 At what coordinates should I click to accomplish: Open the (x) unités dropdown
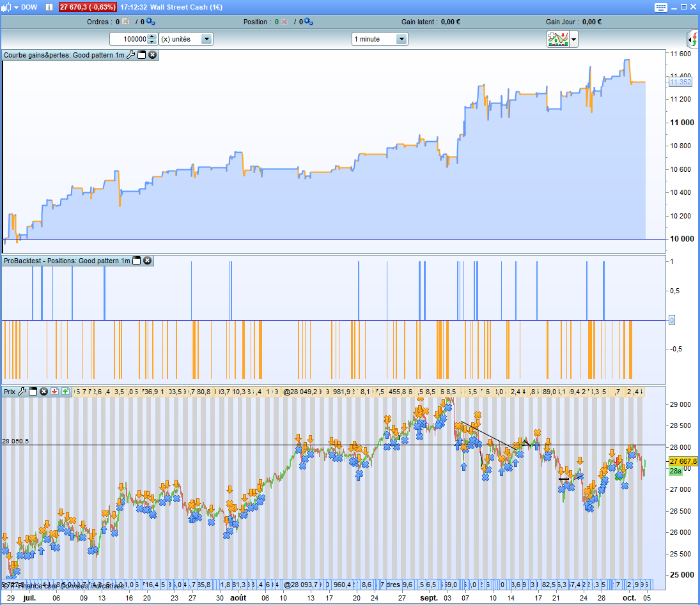tap(186, 39)
